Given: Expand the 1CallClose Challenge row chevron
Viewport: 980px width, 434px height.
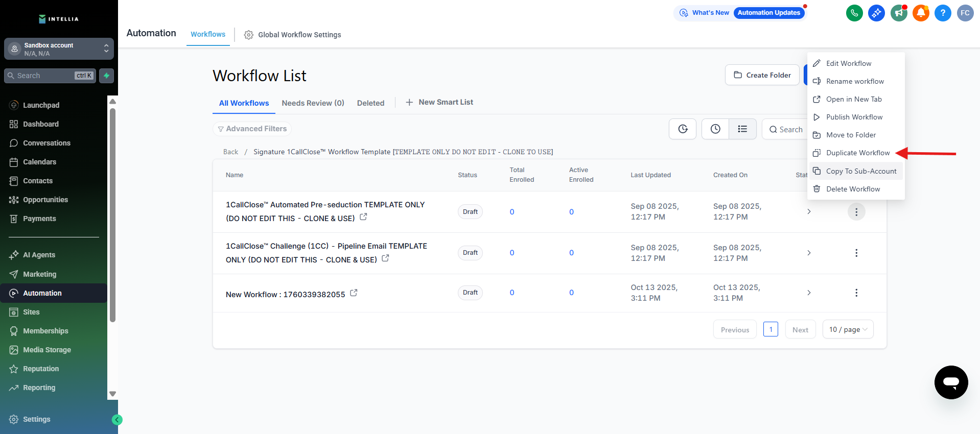Looking at the screenshot, I should coord(809,253).
